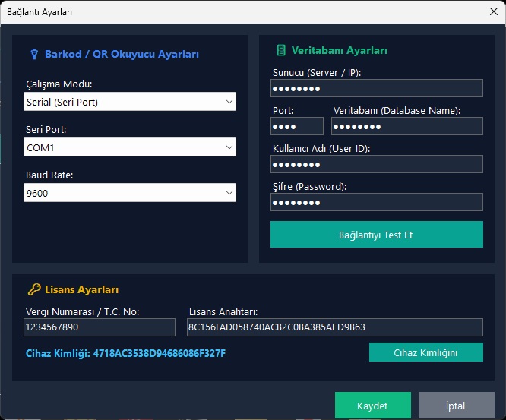Screen dimensions: 506x420
Task: Expand the Baud Rate 9600 dropdown
Action: [x=130, y=193]
